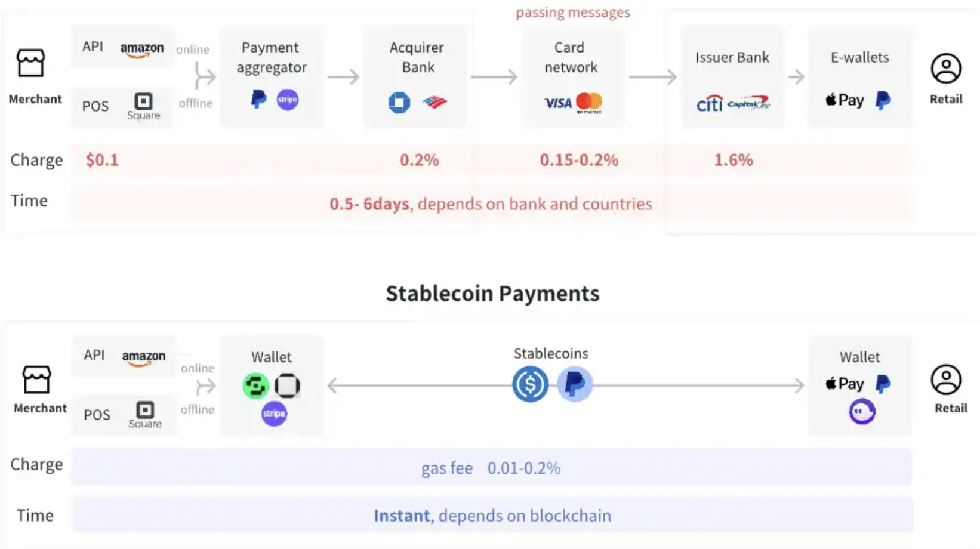Click the PayPal coin icon under Stablecoins

[x=574, y=384]
